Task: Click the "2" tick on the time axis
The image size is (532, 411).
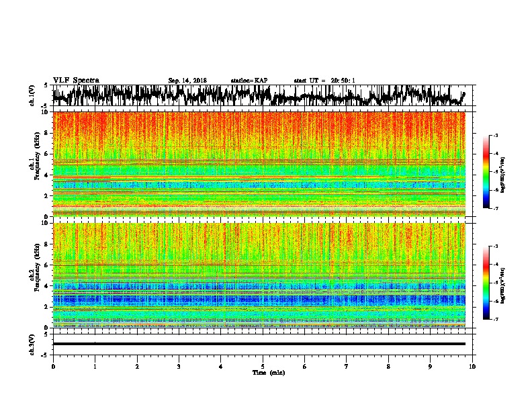Action: 137,367
